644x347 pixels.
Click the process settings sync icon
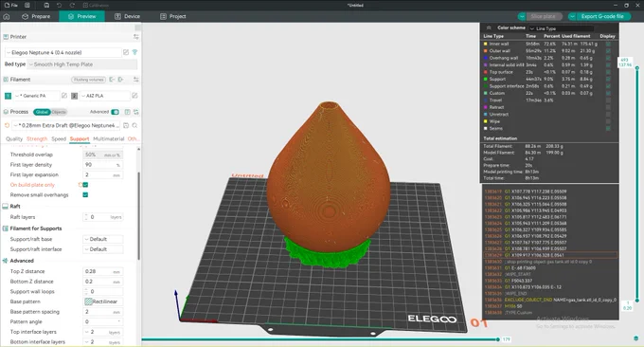(136, 112)
